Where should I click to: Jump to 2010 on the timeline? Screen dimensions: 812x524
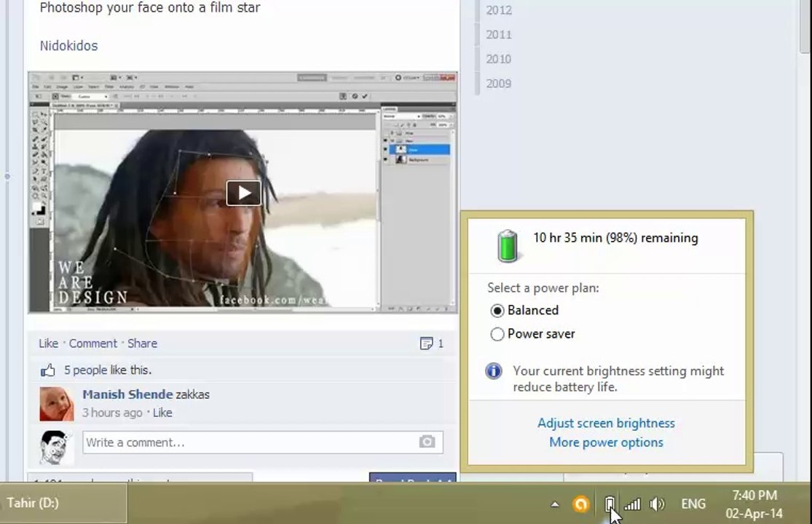(x=499, y=59)
